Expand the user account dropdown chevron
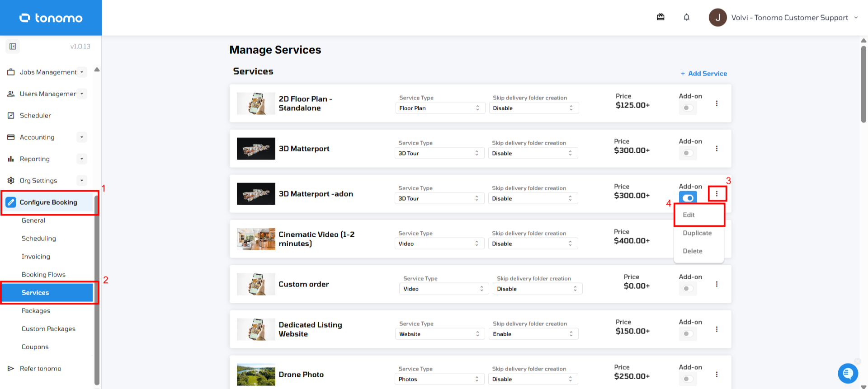 click(856, 18)
